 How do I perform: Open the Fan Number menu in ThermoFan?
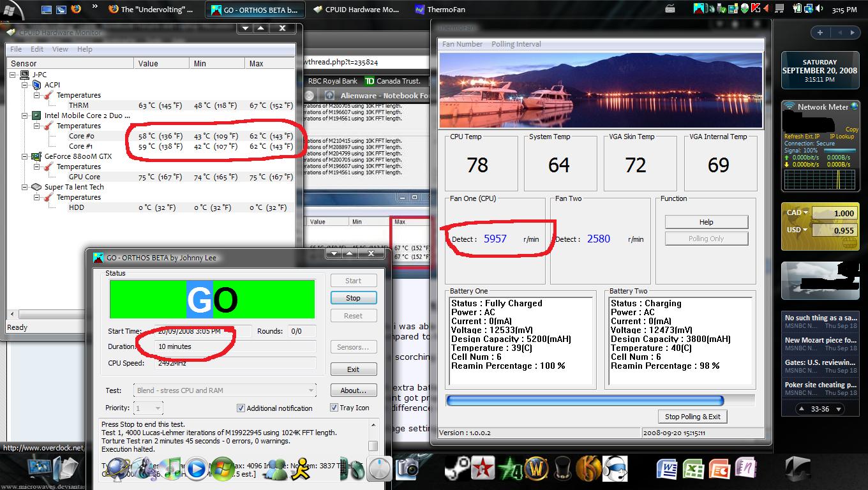pos(462,44)
